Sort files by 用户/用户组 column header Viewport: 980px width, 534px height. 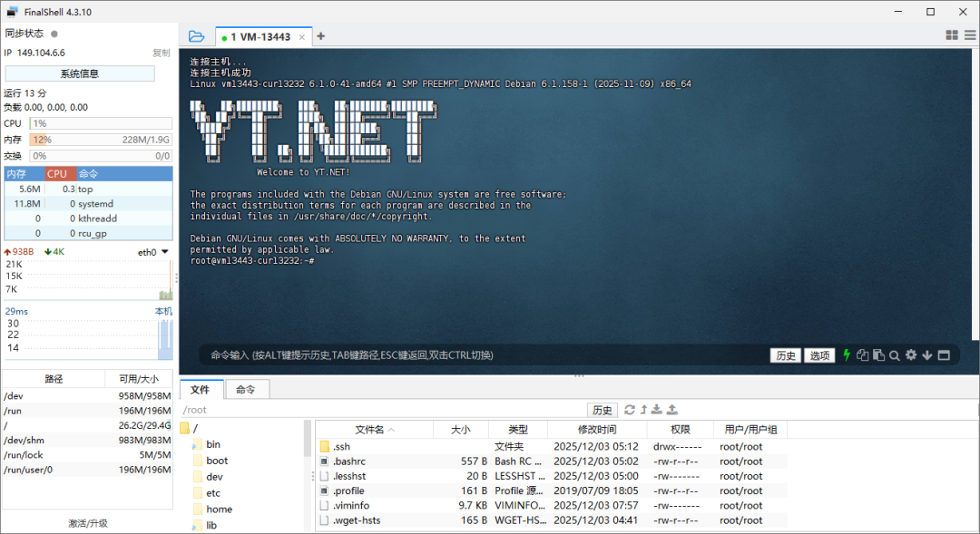[x=750, y=429]
